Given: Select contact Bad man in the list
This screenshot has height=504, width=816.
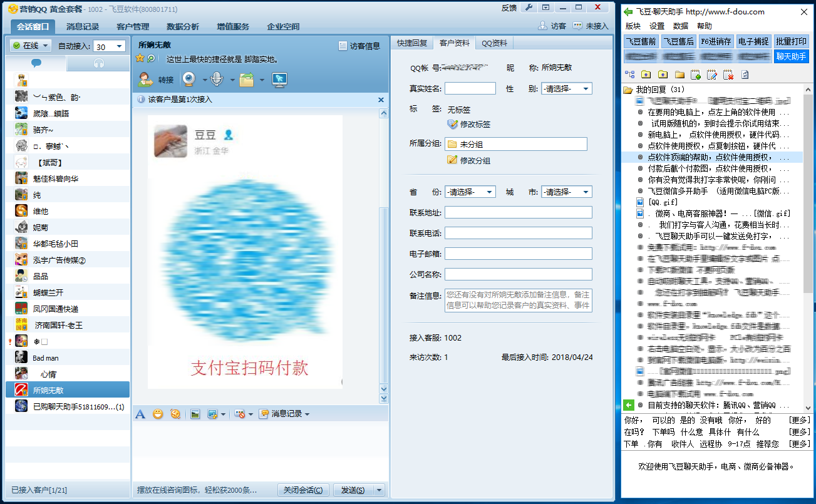Looking at the screenshot, I should point(68,357).
